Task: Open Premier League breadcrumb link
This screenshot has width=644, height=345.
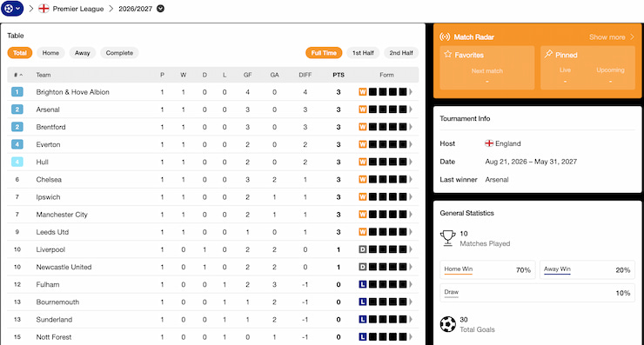Action: click(78, 9)
